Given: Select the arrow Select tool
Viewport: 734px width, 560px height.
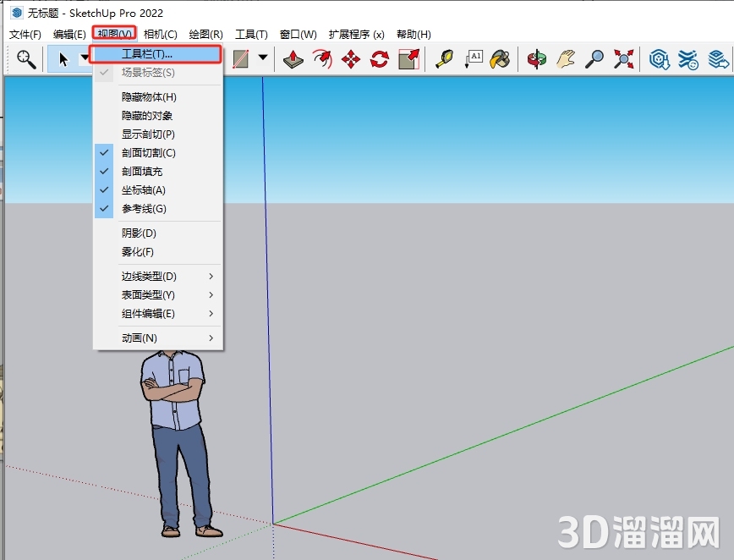Looking at the screenshot, I should (61, 59).
